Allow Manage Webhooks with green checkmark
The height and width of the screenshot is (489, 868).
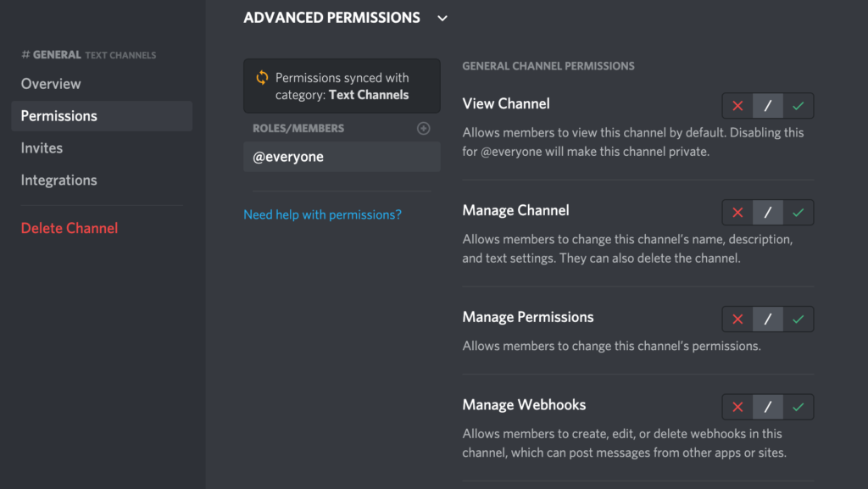tap(798, 408)
